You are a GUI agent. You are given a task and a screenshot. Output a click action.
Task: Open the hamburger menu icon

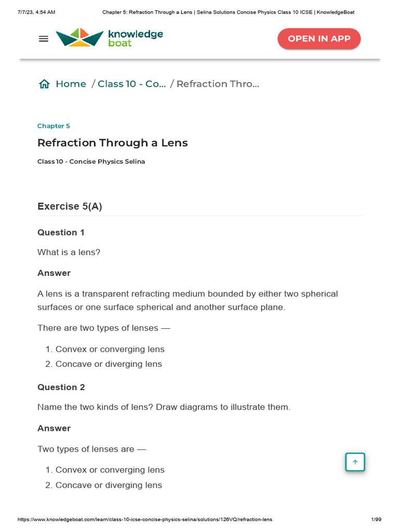[x=44, y=39]
